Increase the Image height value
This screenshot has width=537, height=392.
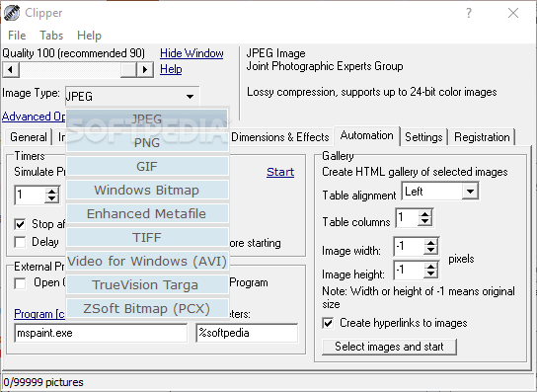[x=430, y=267]
